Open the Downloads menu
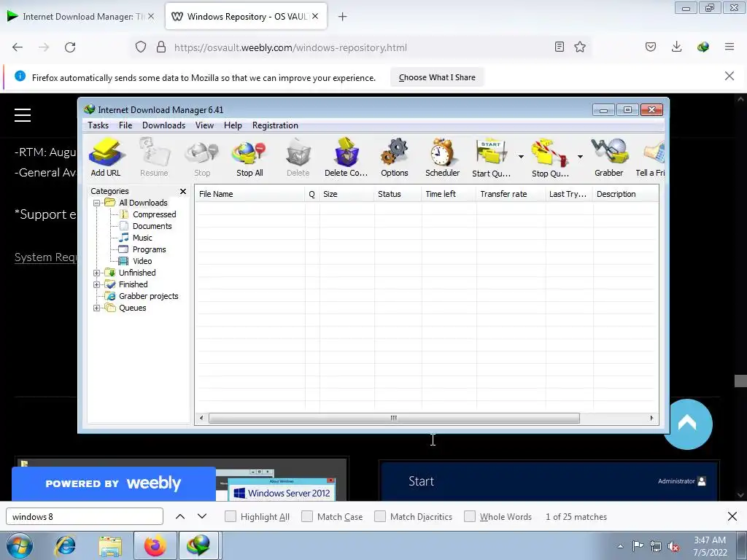747x560 pixels. click(164, 125)
